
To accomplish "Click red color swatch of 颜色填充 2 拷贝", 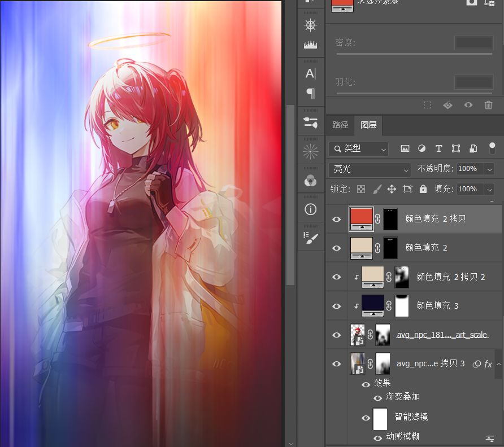I will pos(362,217).
